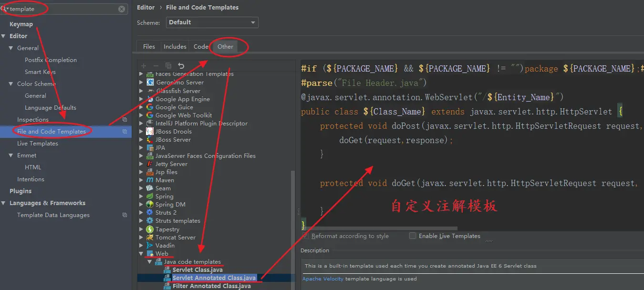Image resolution: width=644 pixels, height=290 pixels.
Task: Click the Tomcat Server cat icon
Action: pos(150,237)
